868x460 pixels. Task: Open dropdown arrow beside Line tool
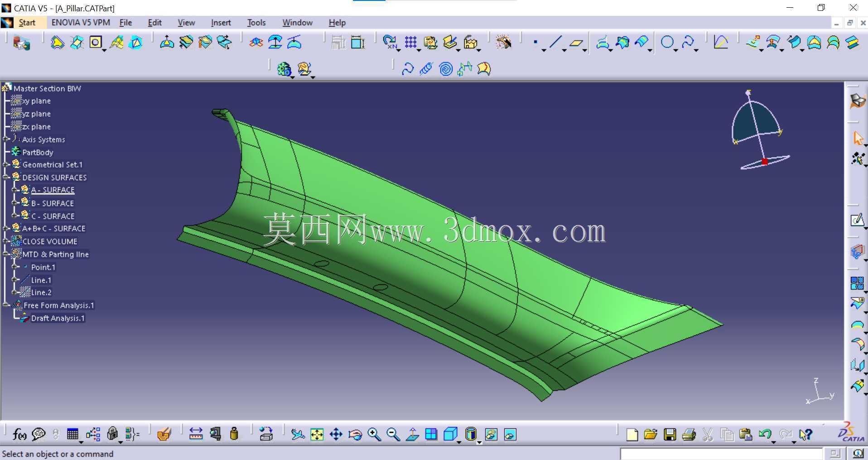click(x=564, y=50)
